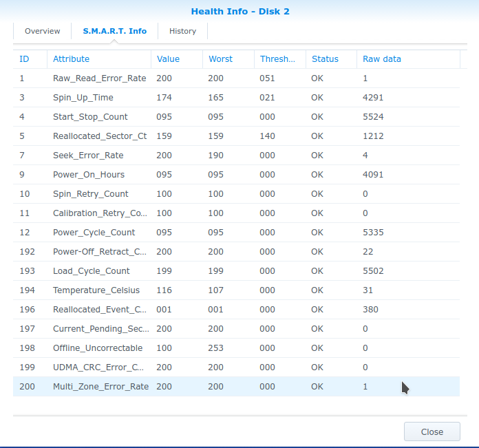Select the Power-Off_Retract_C... attribute

tap(100, 251)
